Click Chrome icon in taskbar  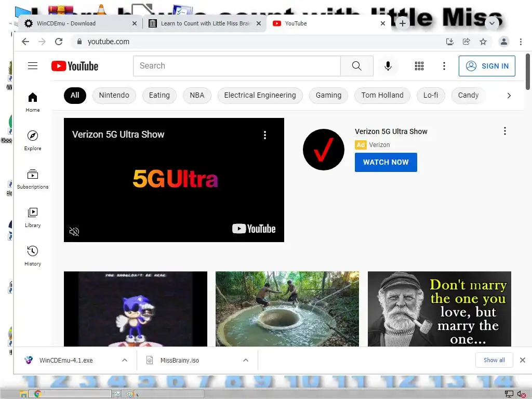pos(37,394)
